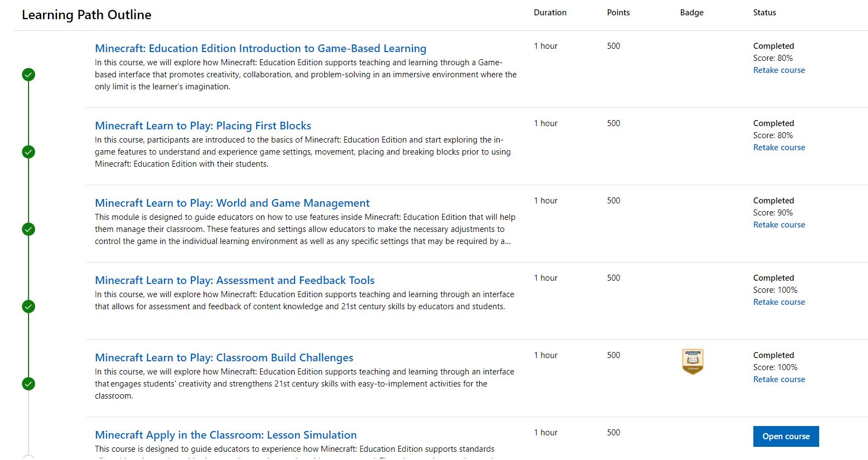This screenshot has width=868, height=460.
Task: Open the Introduction to Game-Based Learning course
Action: click(260, 48)
